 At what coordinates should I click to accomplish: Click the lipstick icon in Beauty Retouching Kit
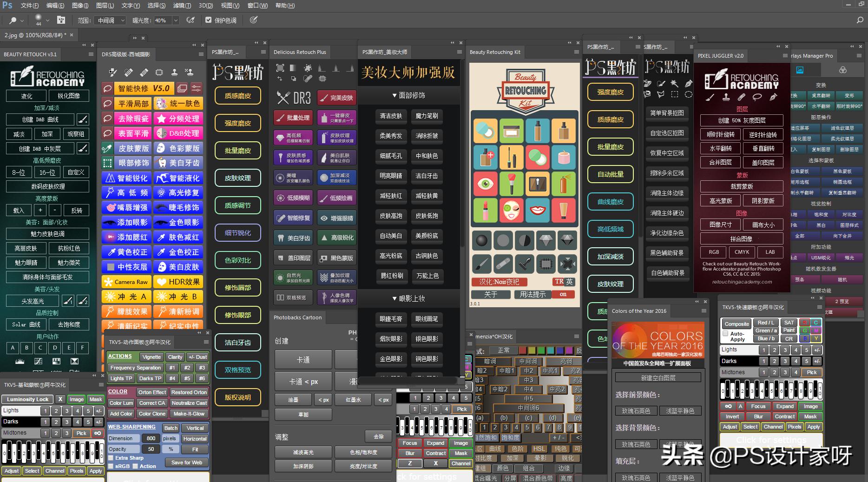(x=485, y=211)
